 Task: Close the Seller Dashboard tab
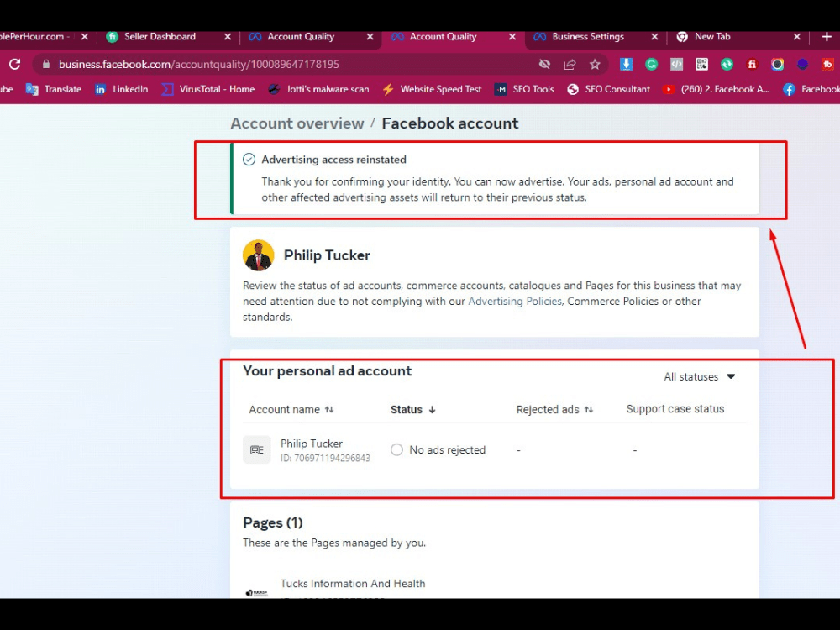point(228,36)
